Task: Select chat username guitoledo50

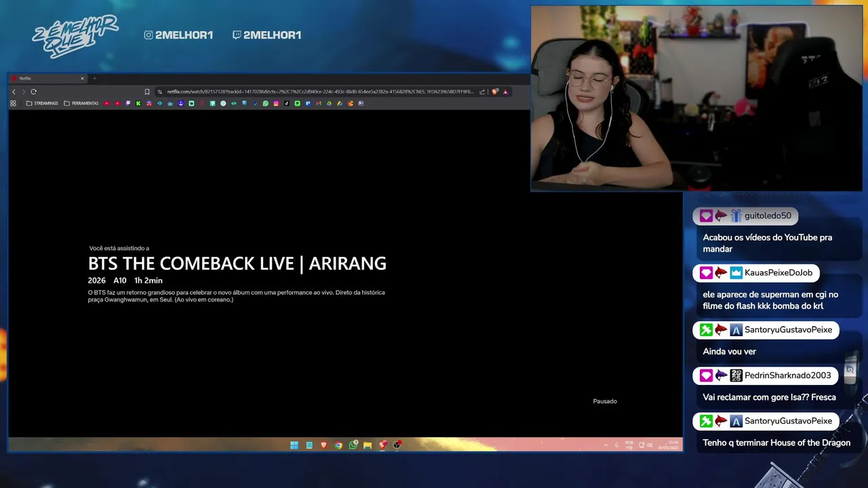Action: [768, 216]
